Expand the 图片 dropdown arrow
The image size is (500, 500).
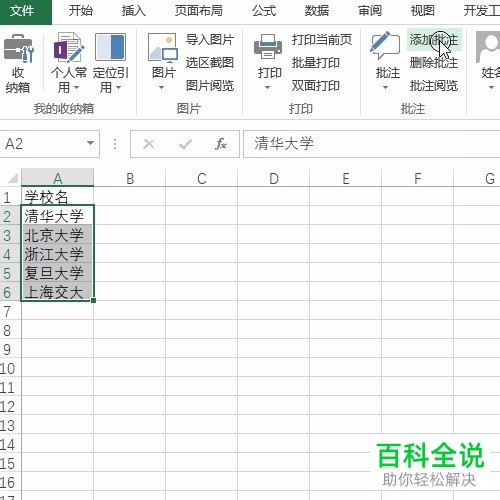click(x=161, y=88)
